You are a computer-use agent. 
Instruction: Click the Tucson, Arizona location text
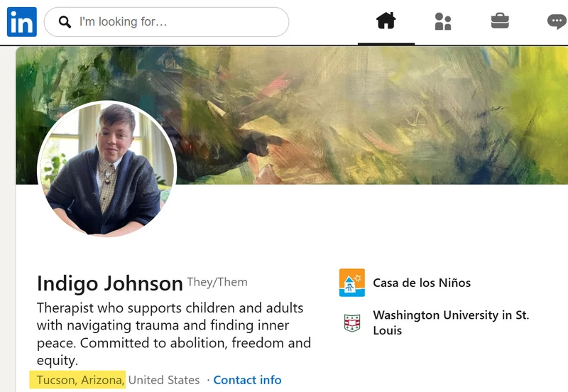click(x=80, y=380)
